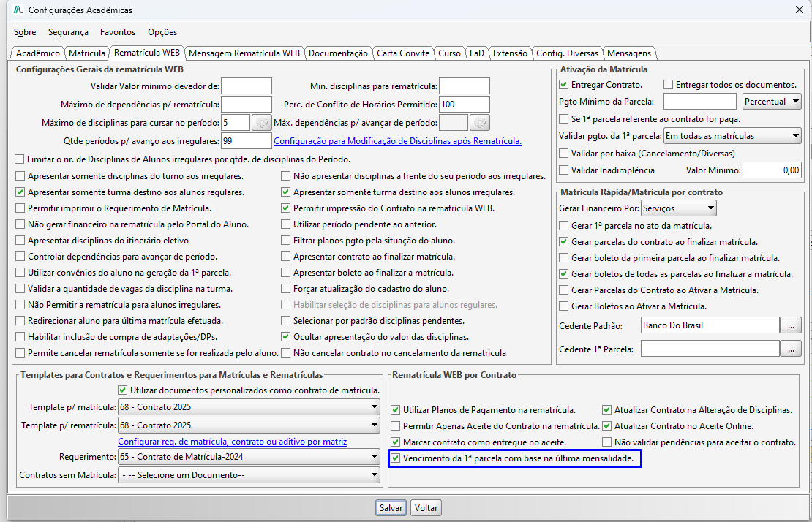Click the Valor Mínimo field showing 0,00
The width and height of the screenshot is (812, 522).
tap(772, 170)
